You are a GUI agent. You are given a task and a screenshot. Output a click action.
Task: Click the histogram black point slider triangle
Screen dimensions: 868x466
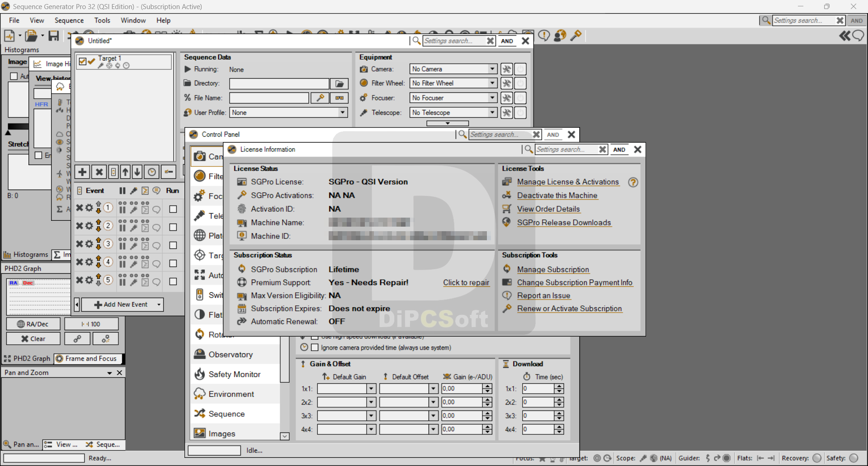point(8,133)
